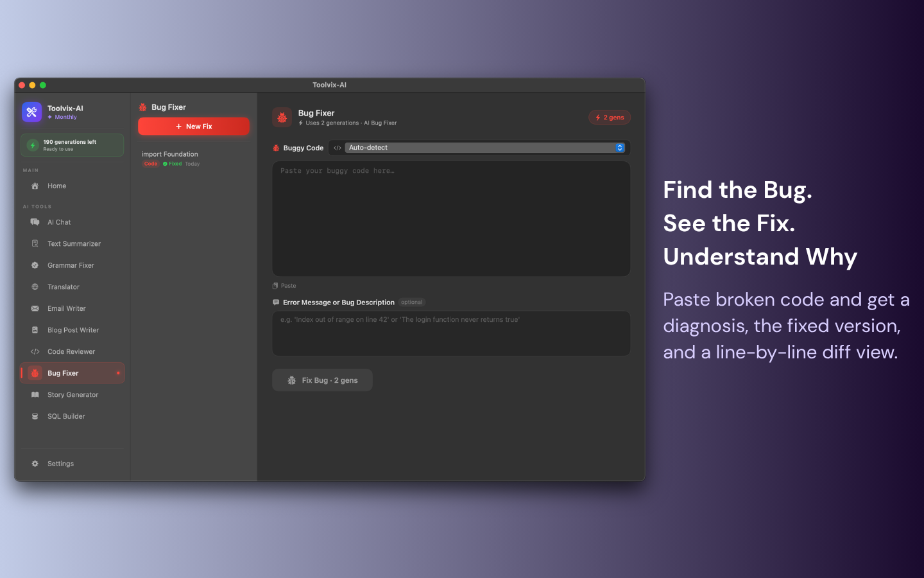Click the window's green zoom button
Image resolution: width=924 pixels, height=578 pixels.
pos(43,85)
